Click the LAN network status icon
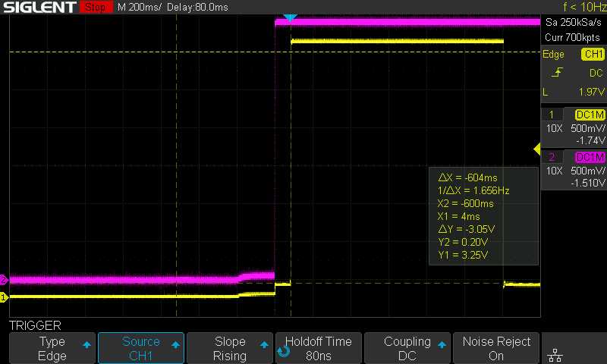The height and width of the screenshot is (364, 607). (x=555, y=355)
